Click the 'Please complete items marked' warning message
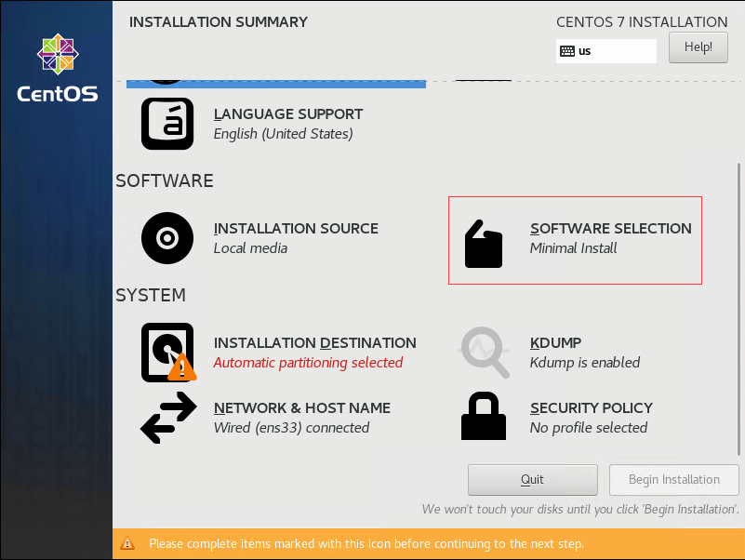The width and height of the screenshot is (745, 560). [366, 543]
